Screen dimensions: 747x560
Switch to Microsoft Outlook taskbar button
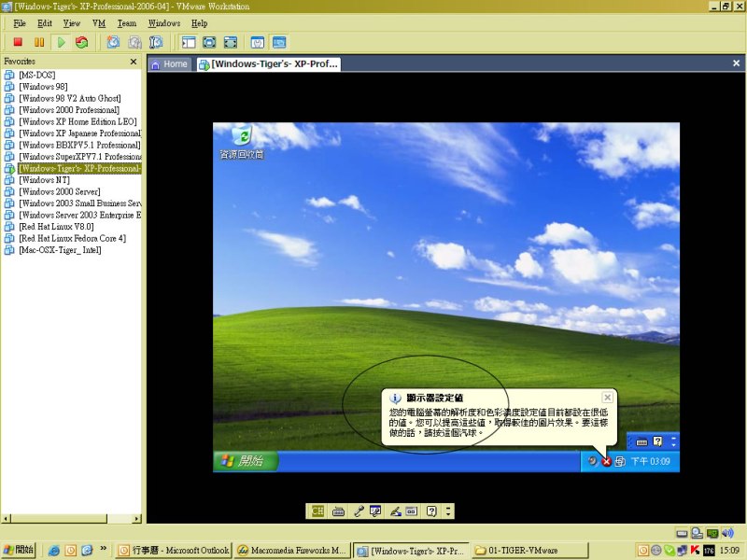(x=174, y=551)
